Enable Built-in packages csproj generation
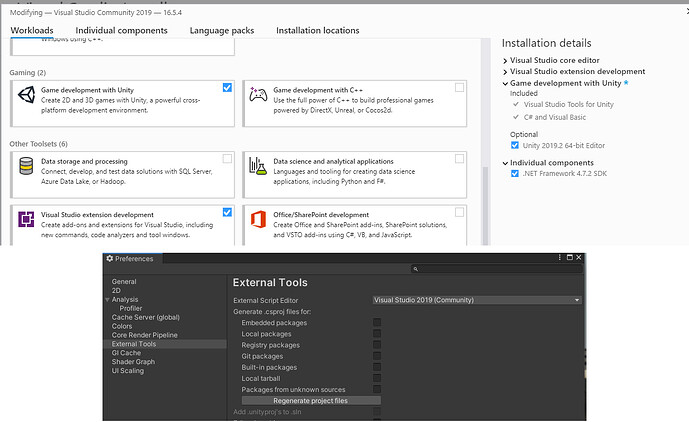Image resolution: width=689 pixels, height=422 pixels. pos(377,367)
